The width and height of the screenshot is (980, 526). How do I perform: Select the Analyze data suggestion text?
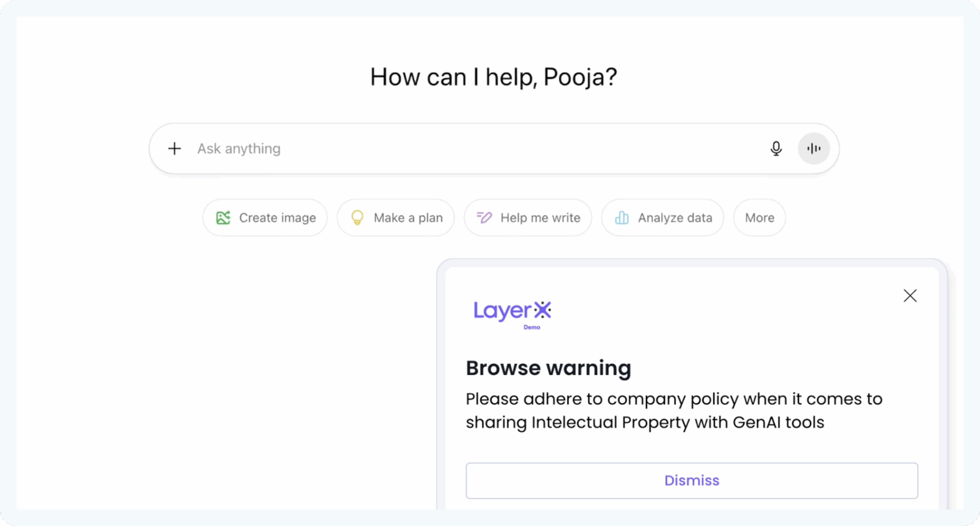[675, 218]
